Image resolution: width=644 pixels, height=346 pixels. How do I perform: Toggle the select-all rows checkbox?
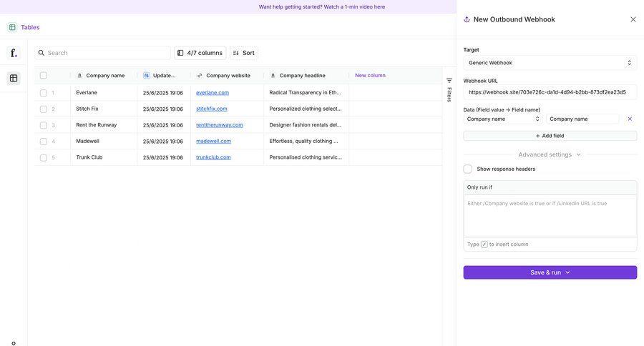(x=44, y=76)
